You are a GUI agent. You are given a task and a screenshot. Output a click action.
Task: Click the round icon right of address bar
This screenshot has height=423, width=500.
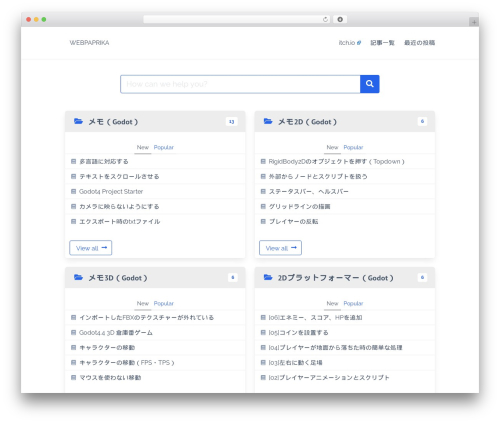(340, 19)
